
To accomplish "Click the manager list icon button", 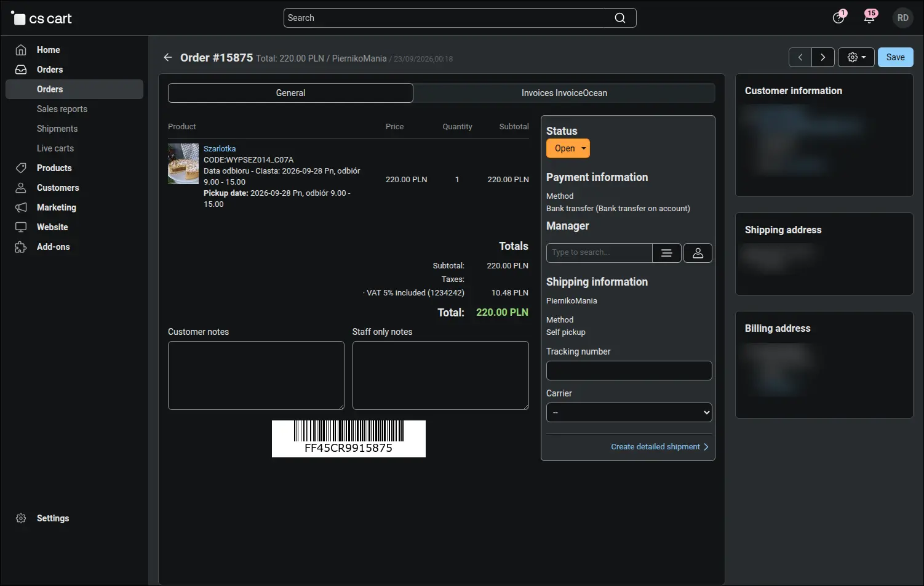I will 667,253.
